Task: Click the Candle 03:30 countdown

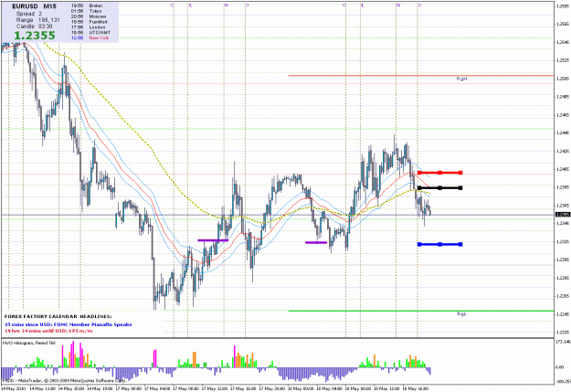Action: (34, 26)
